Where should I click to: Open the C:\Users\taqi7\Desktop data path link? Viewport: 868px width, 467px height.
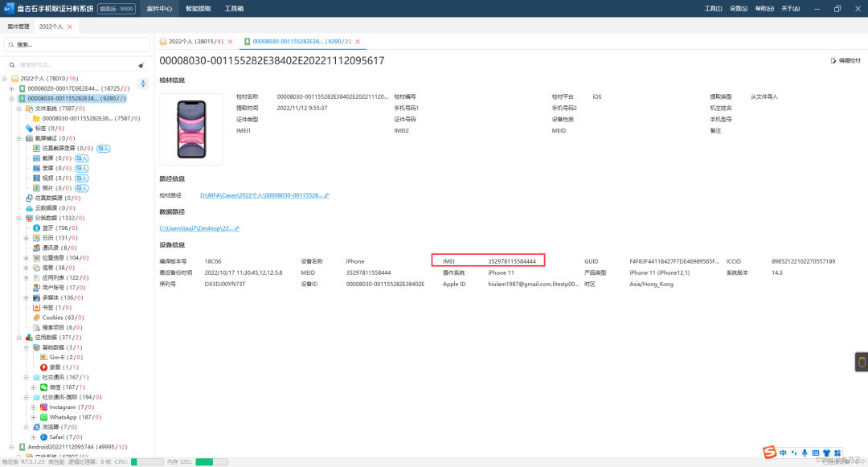coord(199,228)
